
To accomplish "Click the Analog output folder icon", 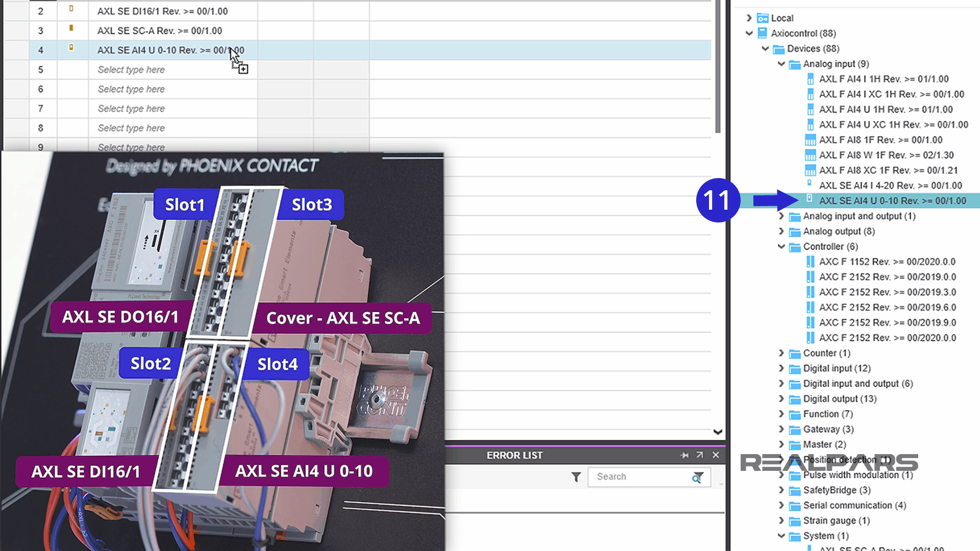I will click(795, 232).
